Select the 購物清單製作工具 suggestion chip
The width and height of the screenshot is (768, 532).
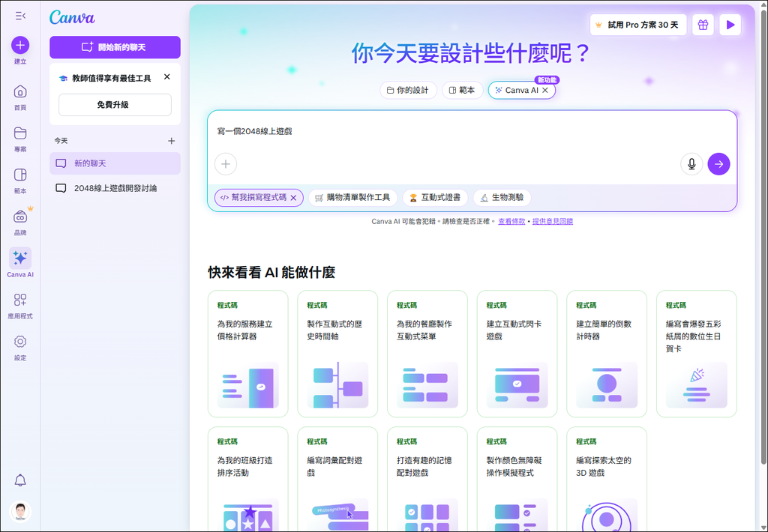coord(352,198)
